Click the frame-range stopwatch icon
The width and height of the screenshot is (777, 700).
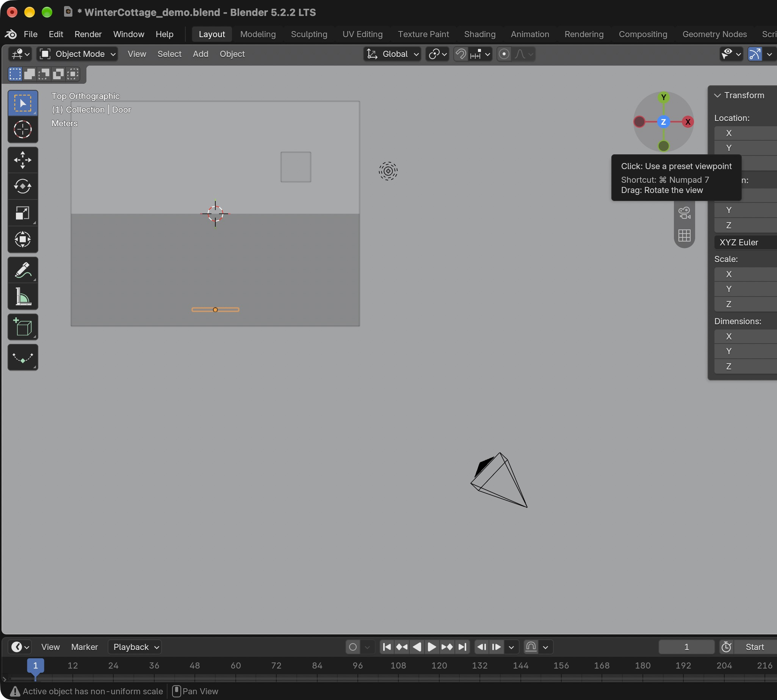726,647
